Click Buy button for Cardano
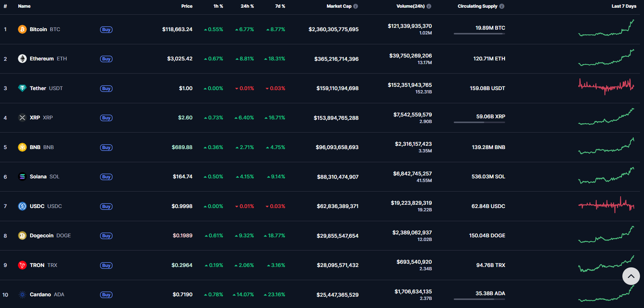 [106, 295]
